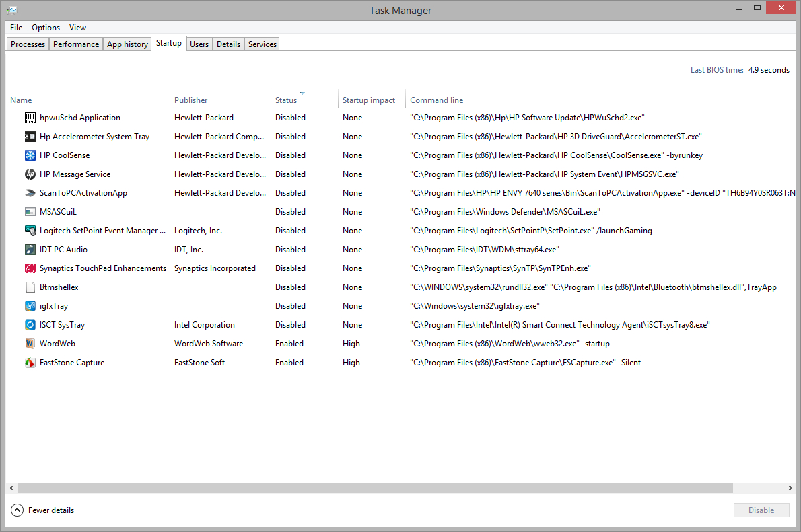Click High startup impact for WordWeb

351,344
